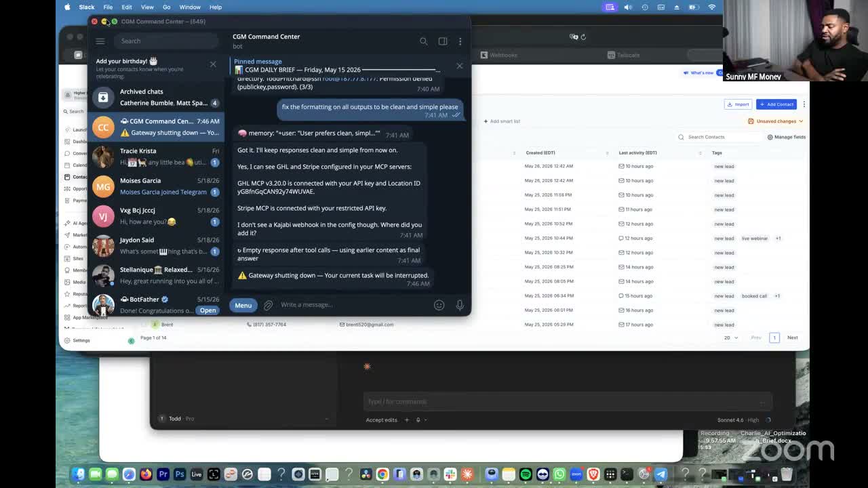868x488 pixels.
Task: Toggle the Accept edits mode
Action: click(382, 420)
